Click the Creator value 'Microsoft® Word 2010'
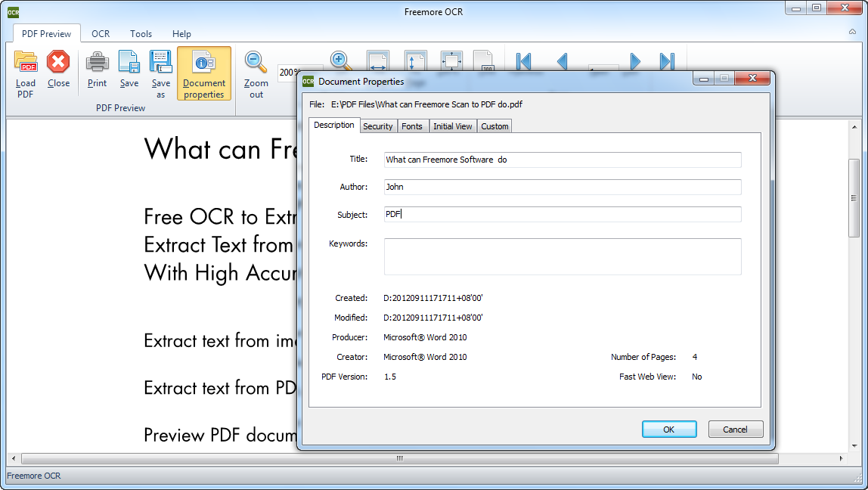The width and height of the screenshot is (868, 490). 425,357
